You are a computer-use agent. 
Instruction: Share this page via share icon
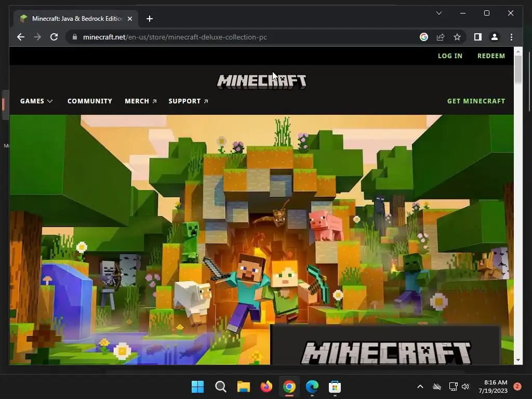[x=441, y=37]
